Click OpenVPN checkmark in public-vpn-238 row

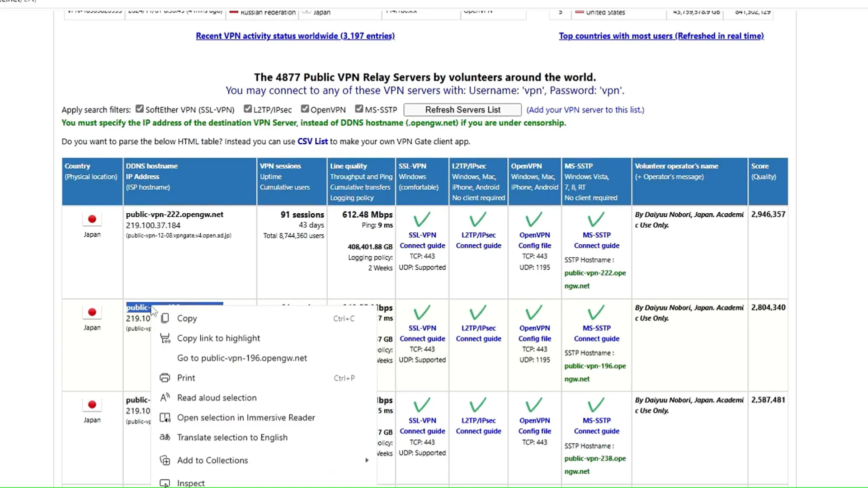click(x=534, y=405)
